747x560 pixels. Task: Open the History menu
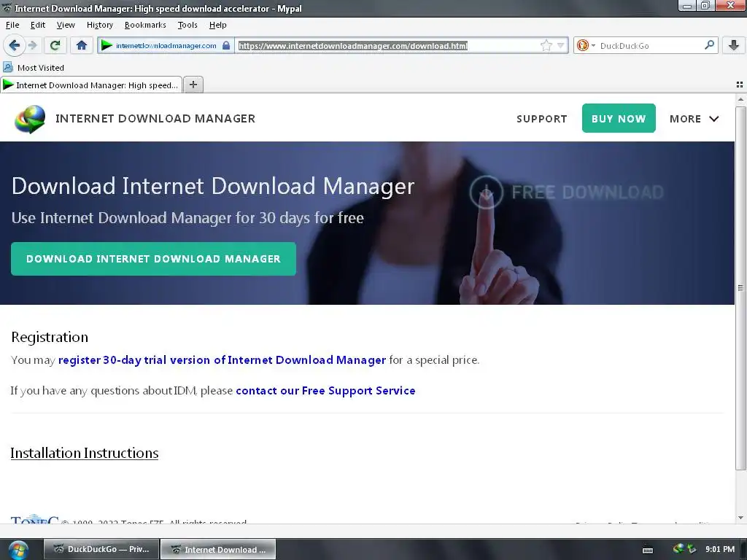click(99, 25)
